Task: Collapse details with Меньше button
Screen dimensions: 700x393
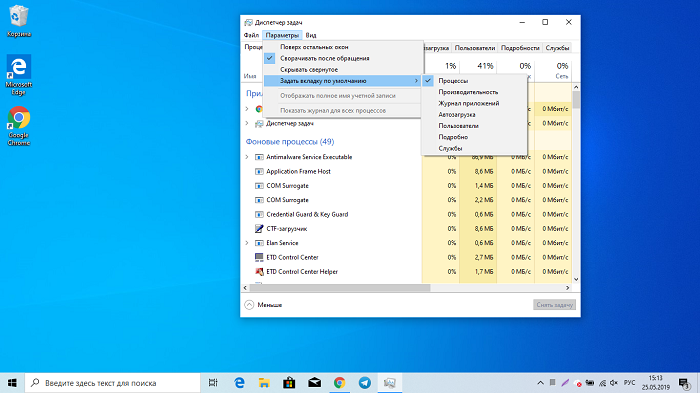Action: [263, 305]
